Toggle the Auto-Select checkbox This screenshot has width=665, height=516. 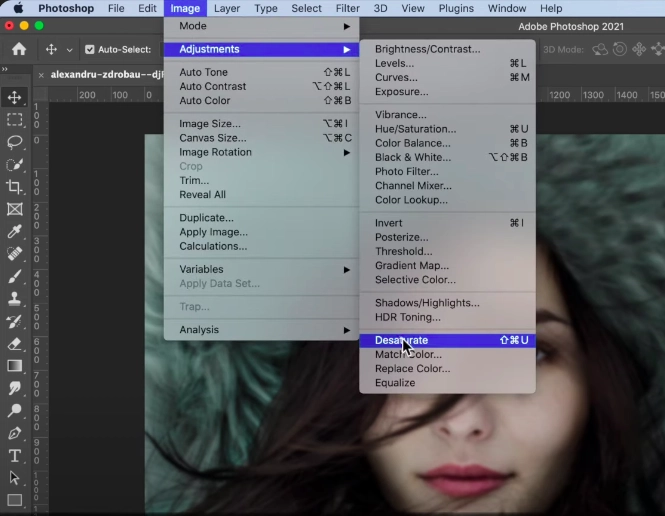(90, 50)
